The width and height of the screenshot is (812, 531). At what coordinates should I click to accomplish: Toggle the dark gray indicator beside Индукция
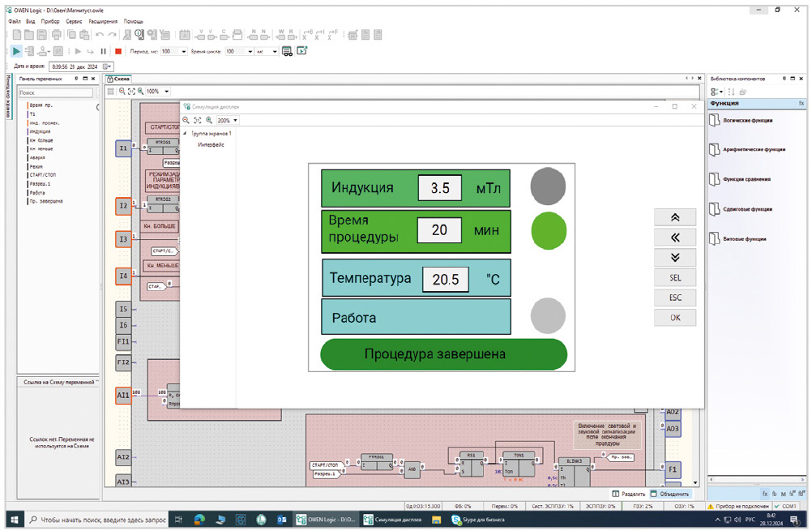548,186
